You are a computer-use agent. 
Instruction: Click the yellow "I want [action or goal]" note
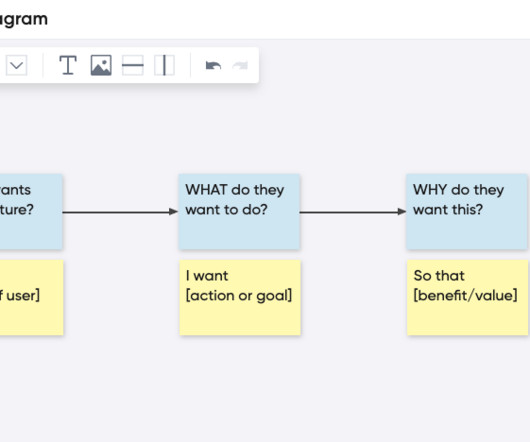[240, 297]
